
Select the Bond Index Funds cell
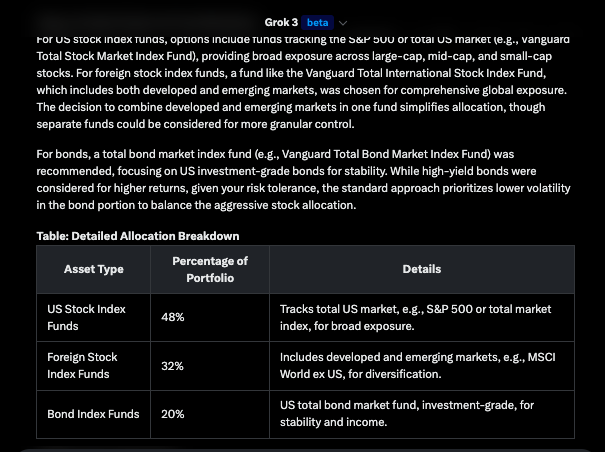[x=93, y=413]
